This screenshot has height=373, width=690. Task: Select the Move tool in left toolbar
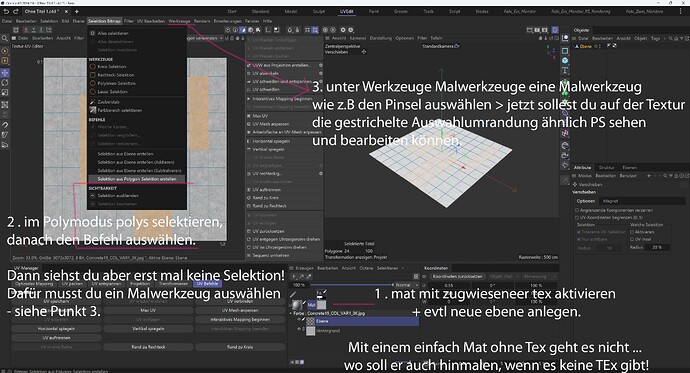[x=5, y=73]
